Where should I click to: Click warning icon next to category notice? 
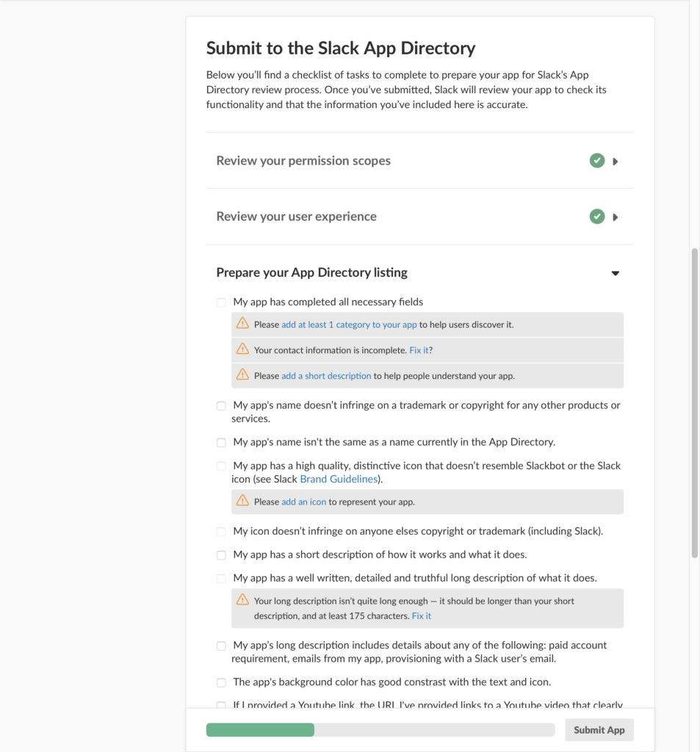click(x=243, y=323)
